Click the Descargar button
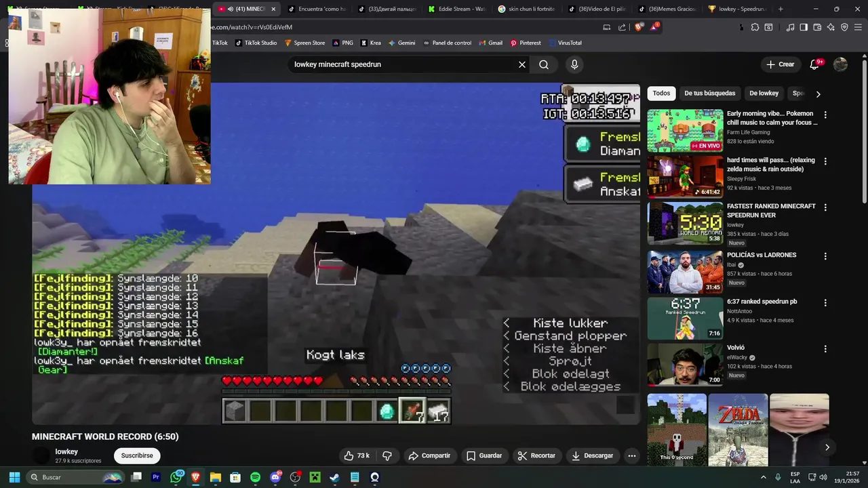 (x=592, y=455)
